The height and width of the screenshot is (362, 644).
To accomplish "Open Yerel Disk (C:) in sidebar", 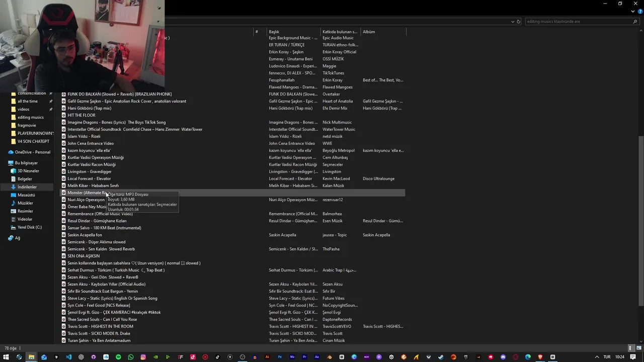I will click(x=30, y=227).
